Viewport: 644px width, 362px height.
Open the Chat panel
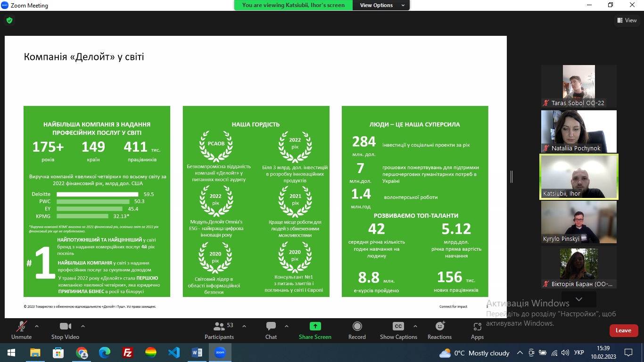click(x=271, y=330)
